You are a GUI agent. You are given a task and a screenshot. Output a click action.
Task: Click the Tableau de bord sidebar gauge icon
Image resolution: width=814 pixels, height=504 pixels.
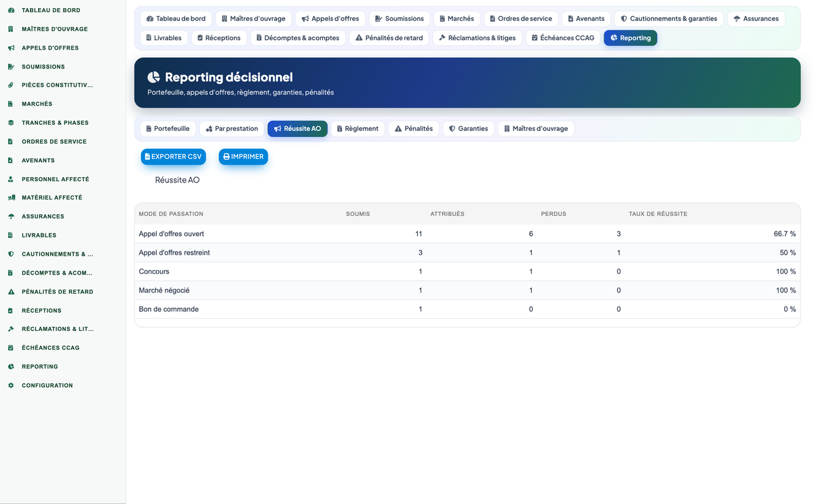click(11, 10)
